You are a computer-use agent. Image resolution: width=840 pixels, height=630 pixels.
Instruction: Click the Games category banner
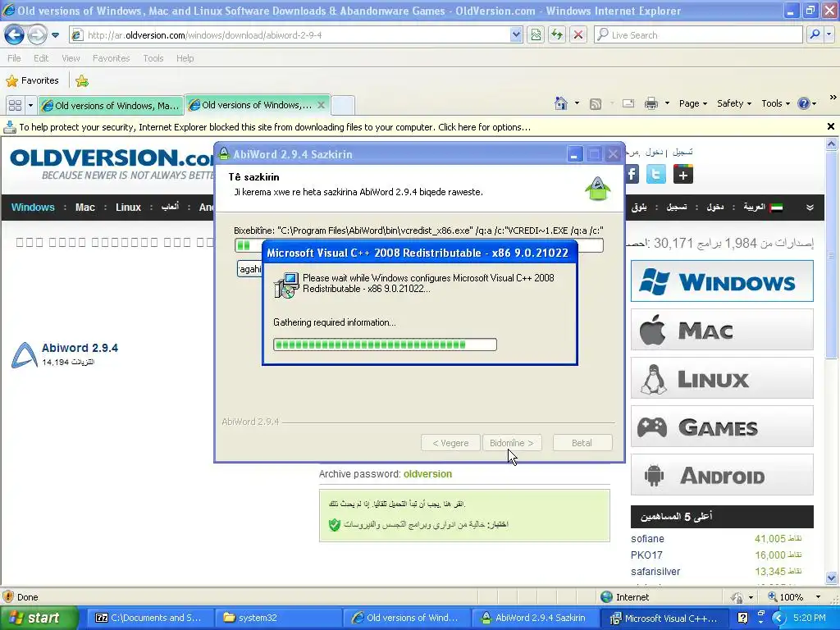point(722,427)
